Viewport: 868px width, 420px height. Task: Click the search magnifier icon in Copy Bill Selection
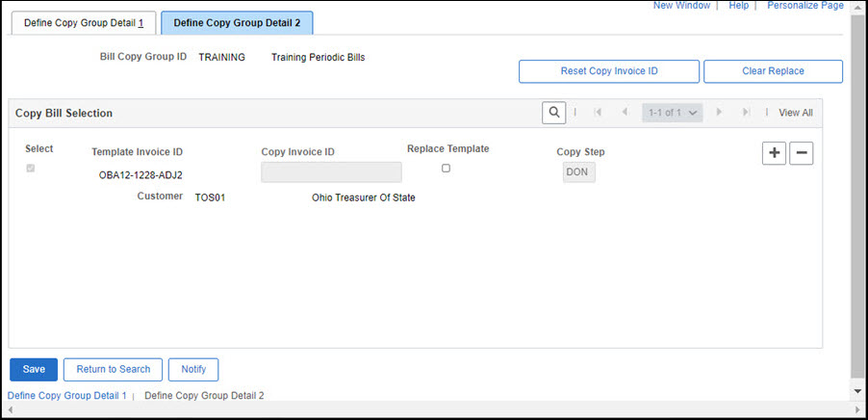(554, 113)
